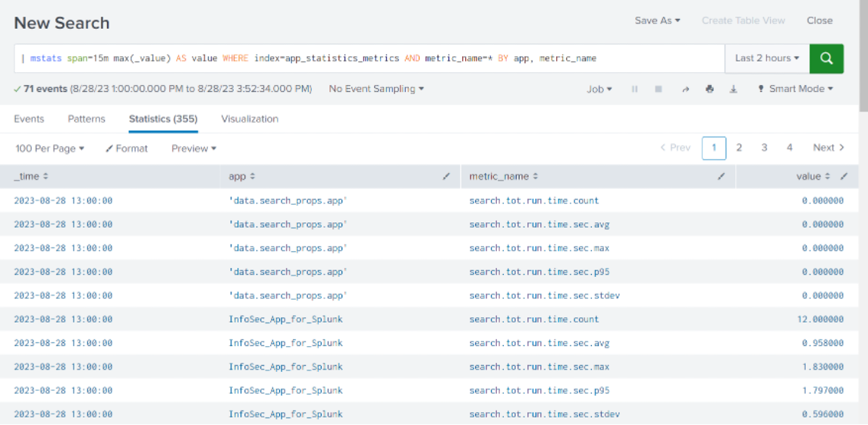The image size is (868, 425).
Task: Click InfoSec_App_for_Splunk in count row
Action: point(285,320)
